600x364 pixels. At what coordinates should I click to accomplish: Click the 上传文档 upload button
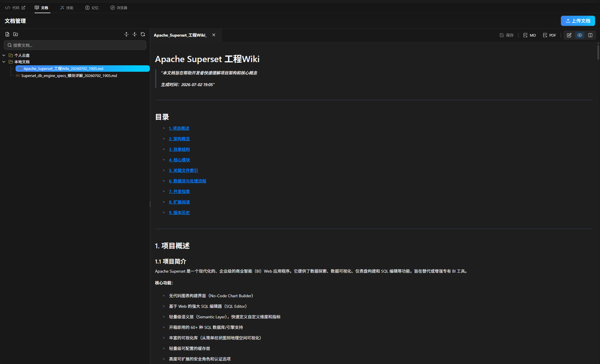coord(578,21)
